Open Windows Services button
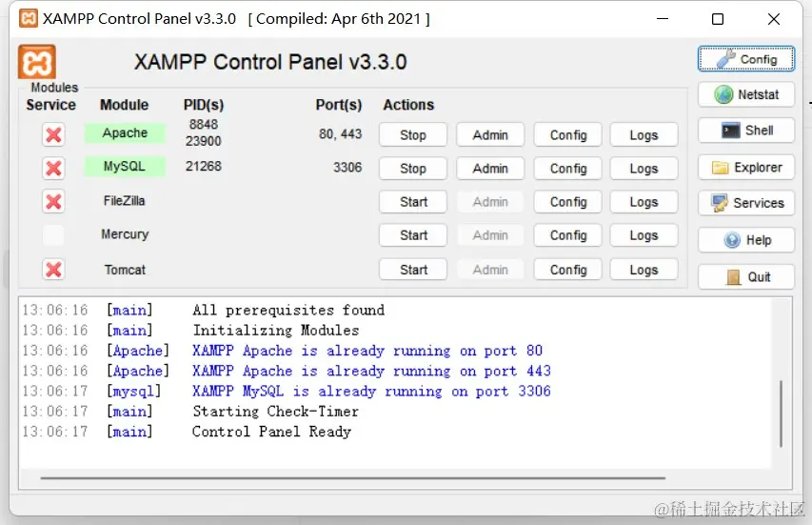This screenshot has height=525, width=812. click(x=746, y=203)
